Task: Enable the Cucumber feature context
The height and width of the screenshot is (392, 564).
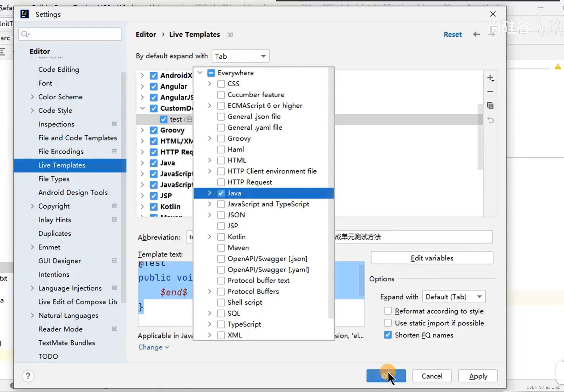Action: point(221,95)
